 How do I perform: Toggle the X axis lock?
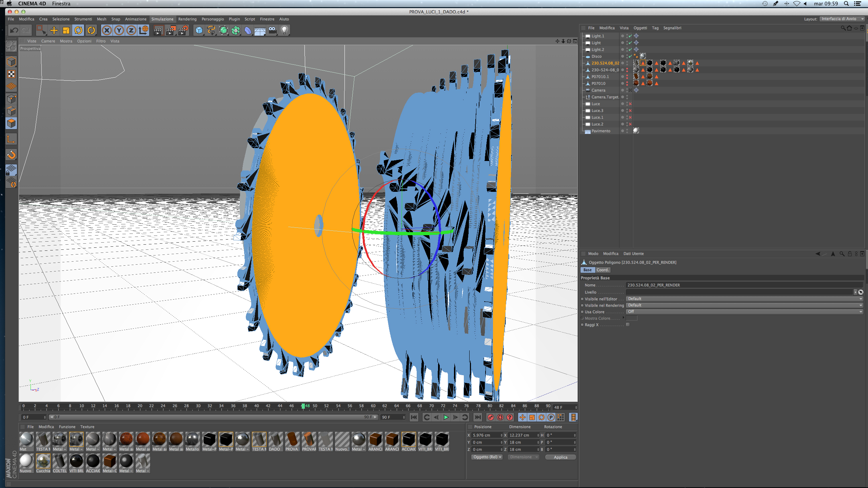[x=106, y=30]
